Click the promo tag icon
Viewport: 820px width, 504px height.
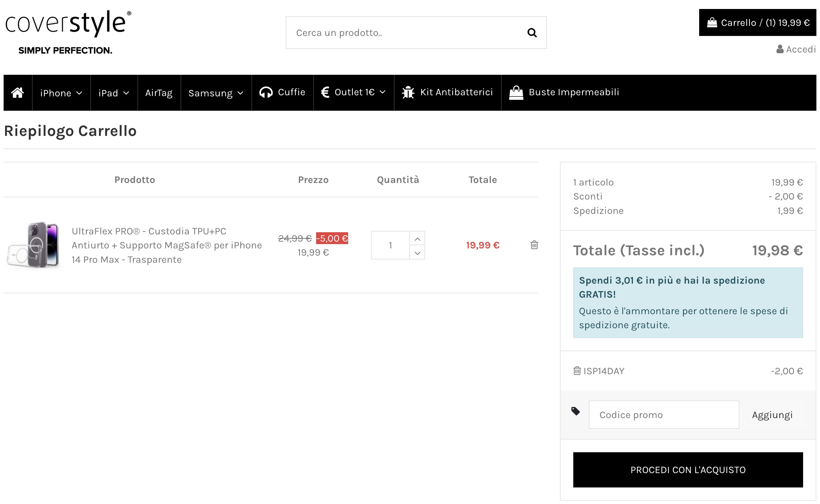[575, 411]
